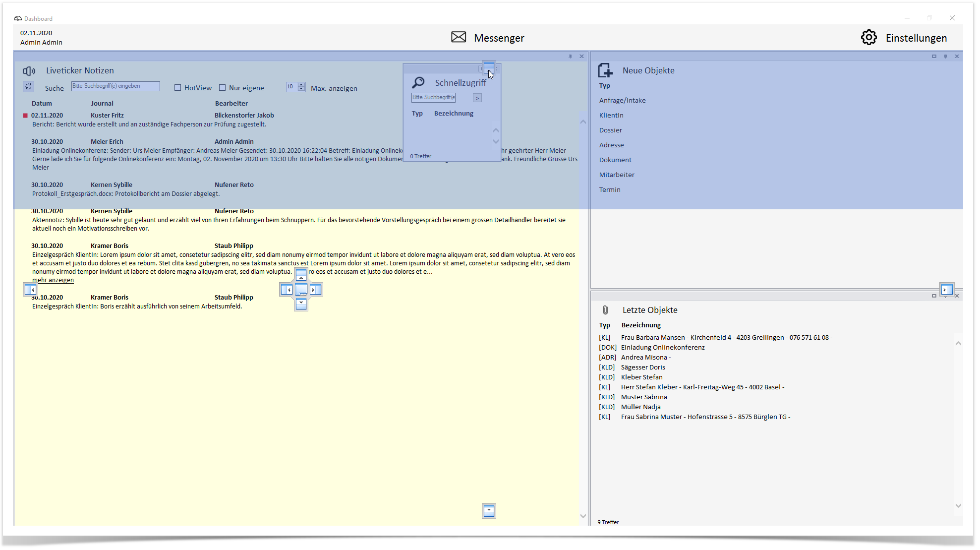Screen dimensions: 980x550
Task: Enable the HotView checkbox
Action: 177,88
